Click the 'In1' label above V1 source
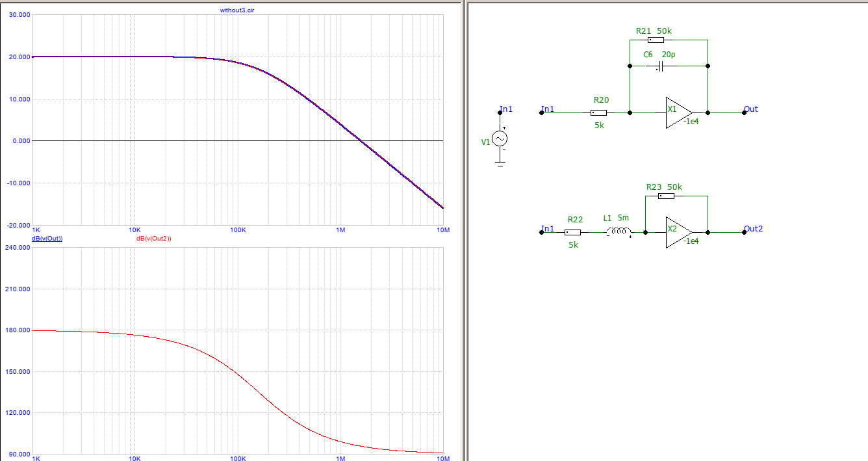 [506, 109]
